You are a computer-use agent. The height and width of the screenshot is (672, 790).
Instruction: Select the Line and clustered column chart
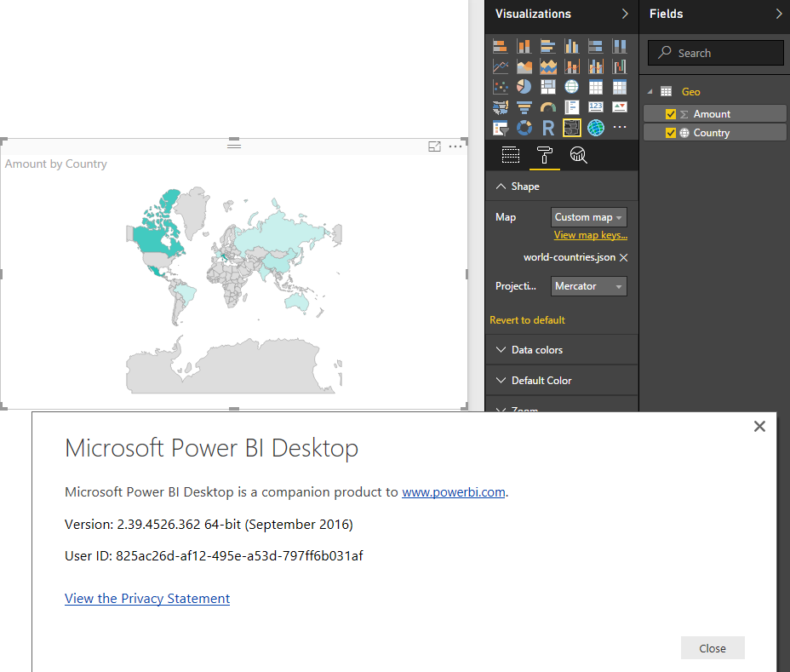point(596,66)
